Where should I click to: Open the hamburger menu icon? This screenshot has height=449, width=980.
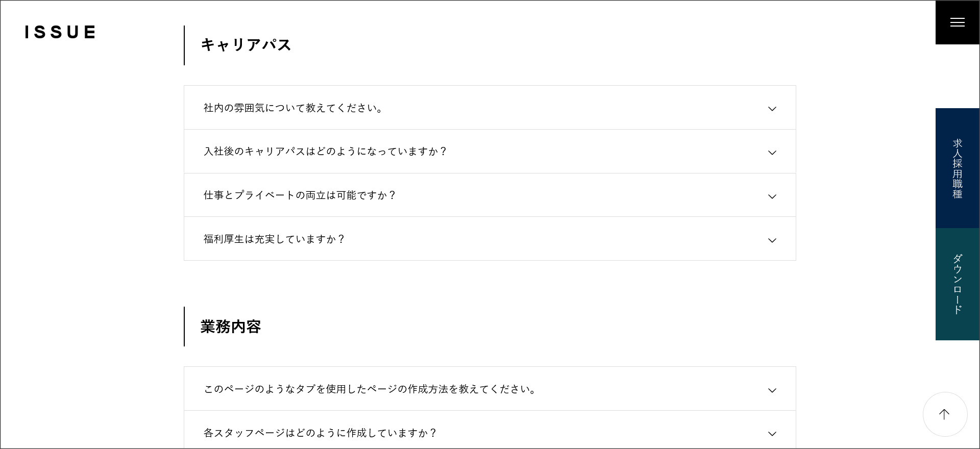click(957, 22)
